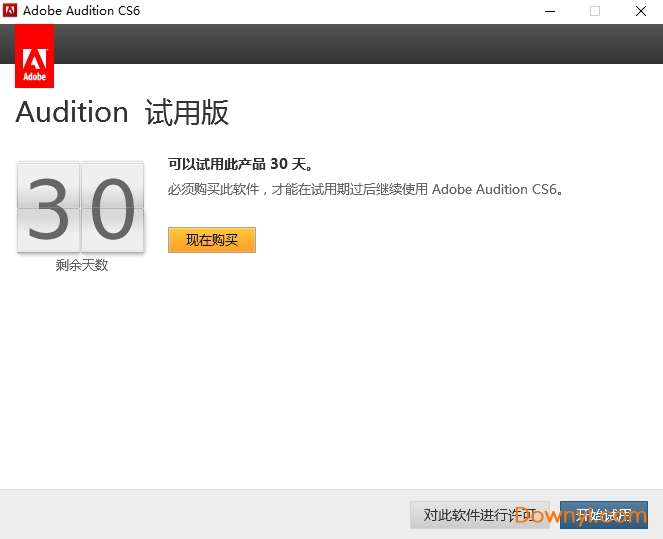Image resolution: width=663 pixels, height=539 pixels.
Task: Click the red Adobe logo badge
Action: pyautogui.click(x=34, y=56)
